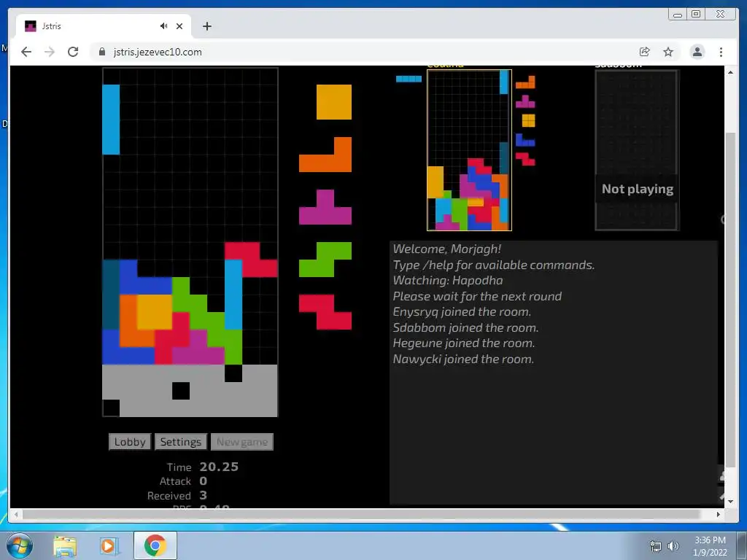The width and height of the screenshot is (747, 560).
Task: Click the taskbar clock showing 3:36 PM
Action: coord(710,546)
